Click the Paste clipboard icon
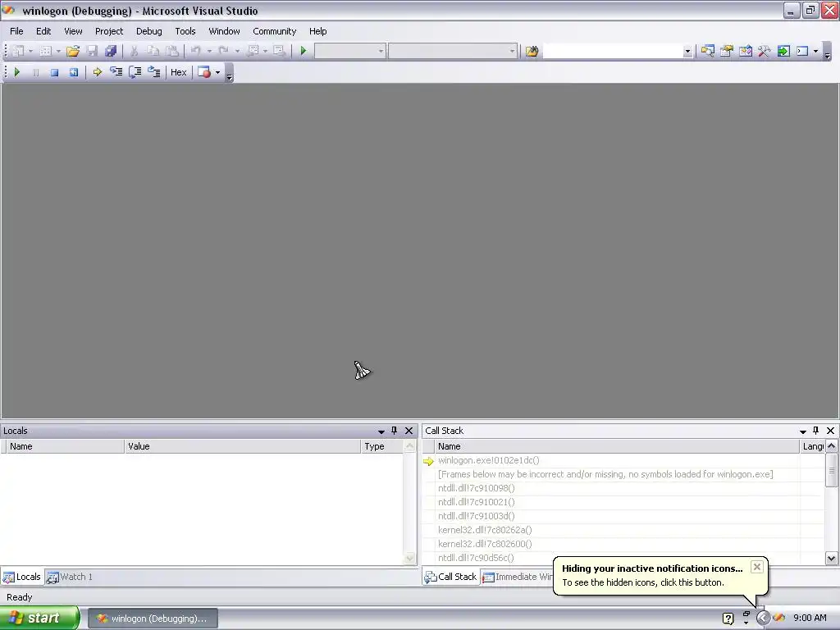Screen dimensions: 840x630 coord(171,51)
